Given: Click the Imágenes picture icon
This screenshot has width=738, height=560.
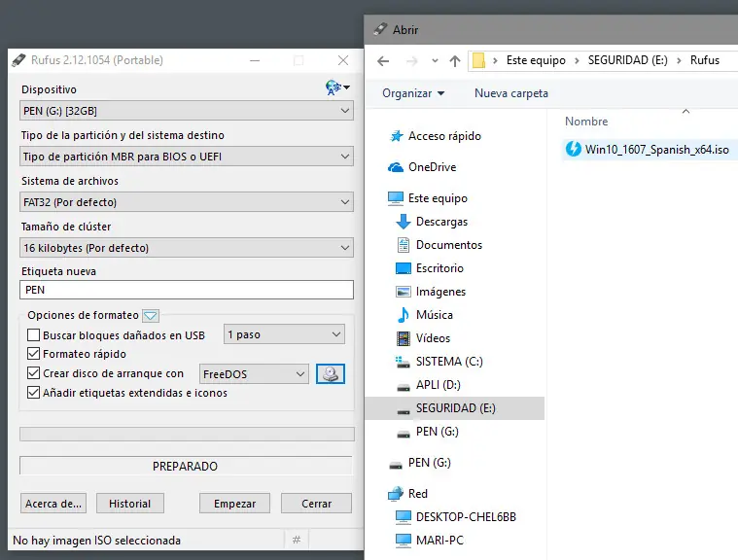Looking at the screenshot, I should [404, 292].
